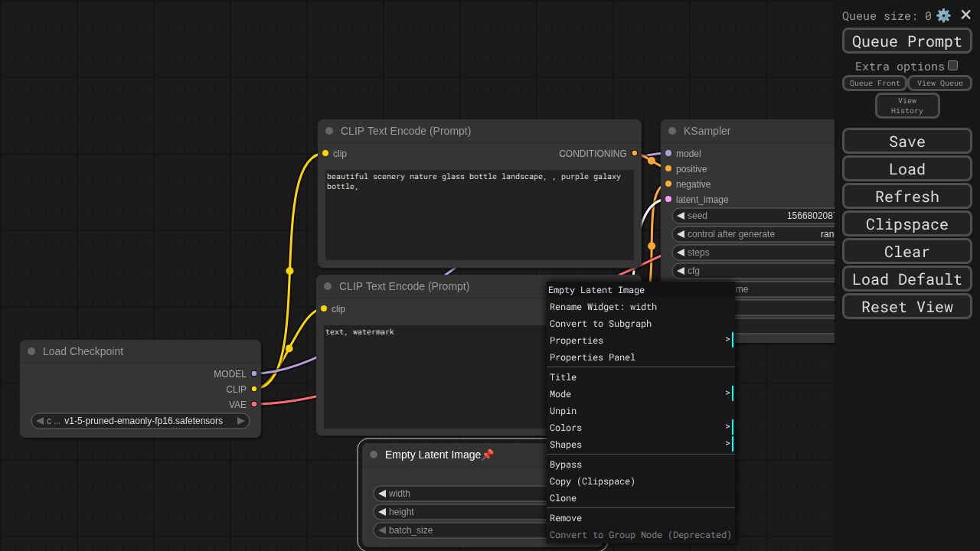Open settings via the gear icon

click(x=943, y=15)
